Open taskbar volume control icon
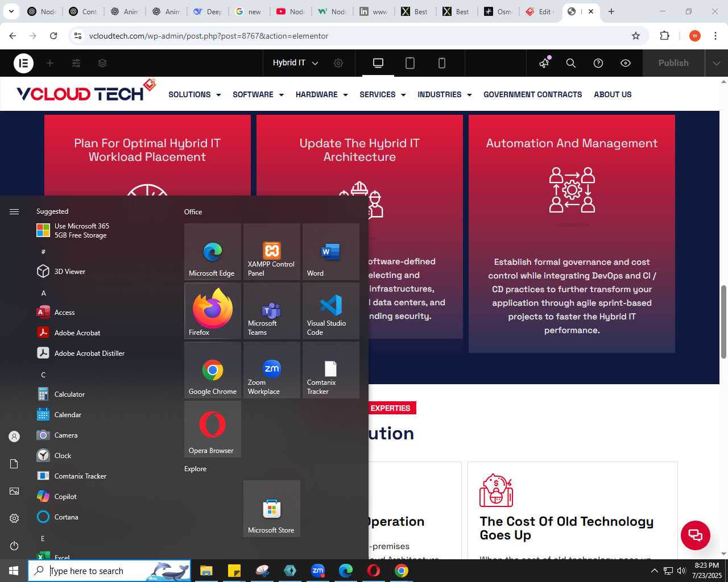The image size is (728, 582). [681, 571]
